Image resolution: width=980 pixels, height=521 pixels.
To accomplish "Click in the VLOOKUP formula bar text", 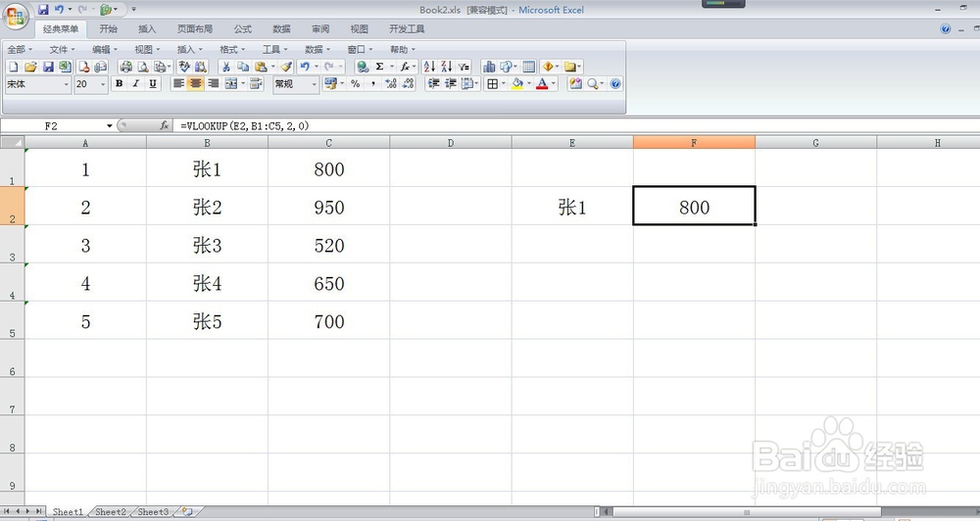I will (245, 125).
